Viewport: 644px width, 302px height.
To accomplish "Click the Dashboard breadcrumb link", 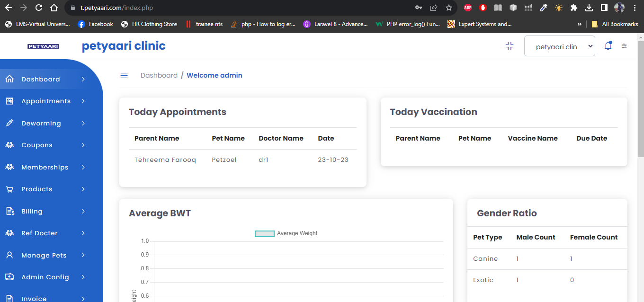I will pos(159,75).
